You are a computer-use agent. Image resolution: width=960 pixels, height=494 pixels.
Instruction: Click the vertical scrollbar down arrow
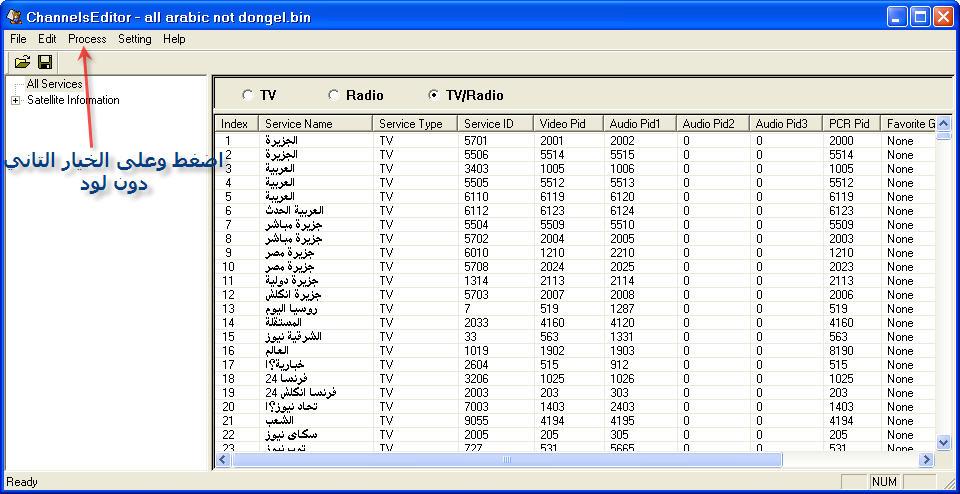pyautogui.click(x=943, y=441)
